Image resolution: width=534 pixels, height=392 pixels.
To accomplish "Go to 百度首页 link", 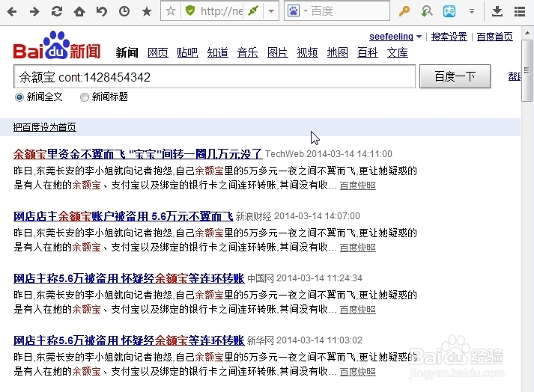I will [494, 37].
